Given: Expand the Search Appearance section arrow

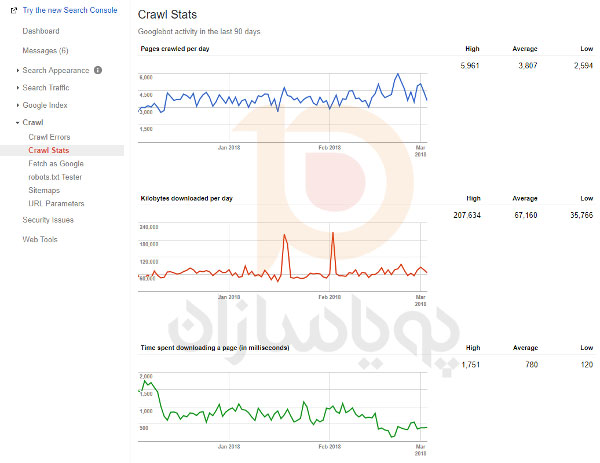Looking at the screenshot, I should [18, 70].
